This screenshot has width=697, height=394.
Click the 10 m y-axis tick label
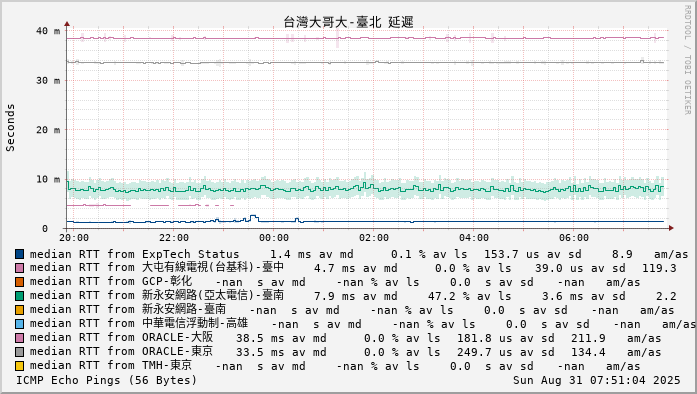48,179
